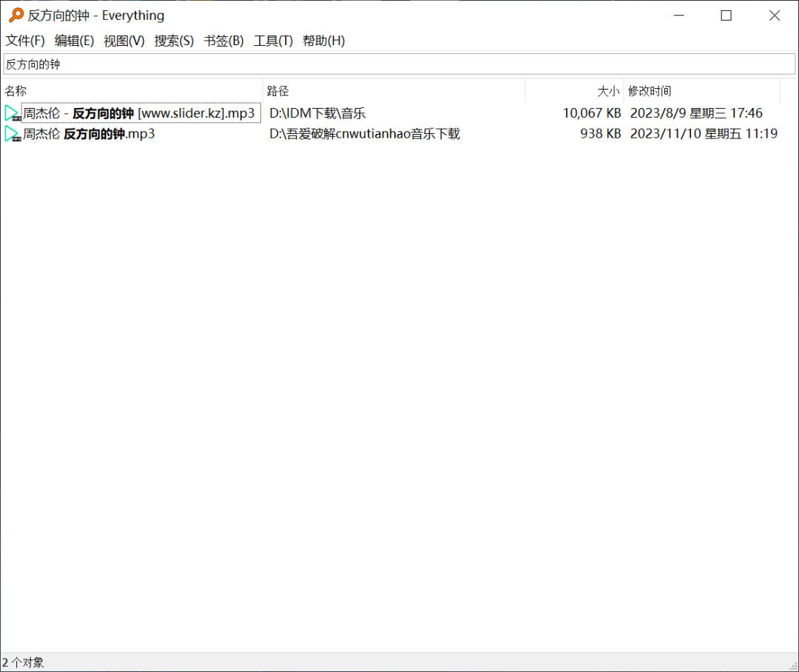Click mp3 icon of www.slider.kz file
The image size is (799, 672).
tap(13, 113)
